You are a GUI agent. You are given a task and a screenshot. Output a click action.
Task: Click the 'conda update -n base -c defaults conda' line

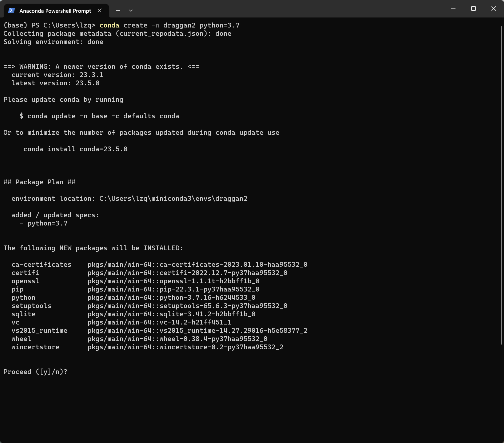[x=99, y=116]
